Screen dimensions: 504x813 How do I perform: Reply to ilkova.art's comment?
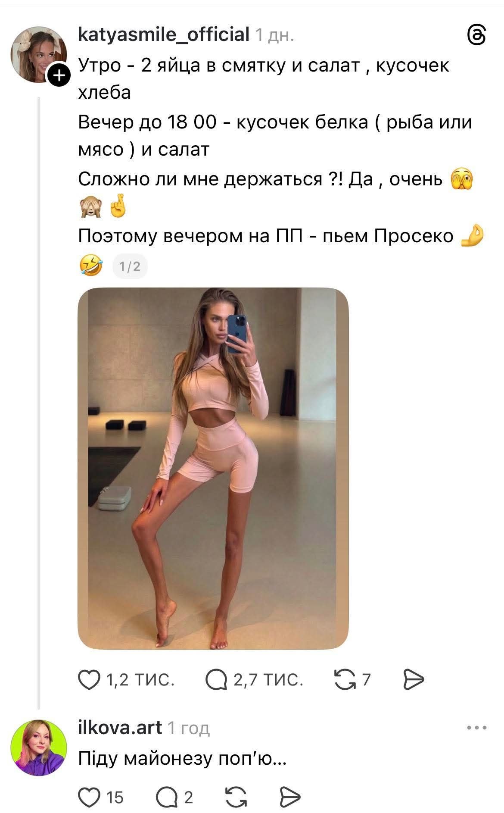tap(167, 797)
